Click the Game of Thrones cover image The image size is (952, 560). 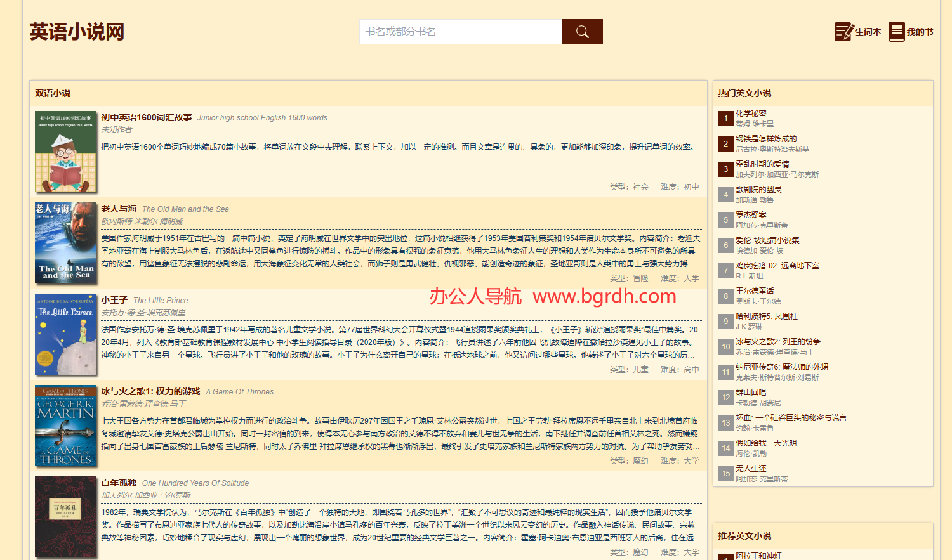pos(65,426)
